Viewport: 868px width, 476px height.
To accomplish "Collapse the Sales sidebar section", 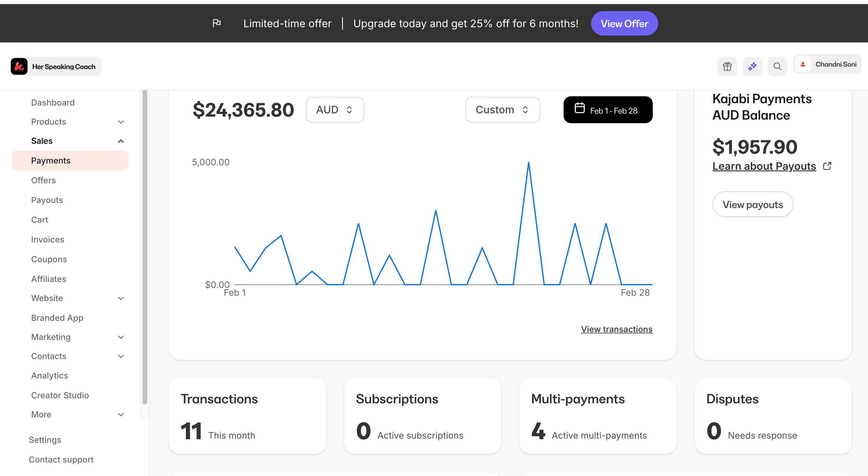I will pos(121,141).
